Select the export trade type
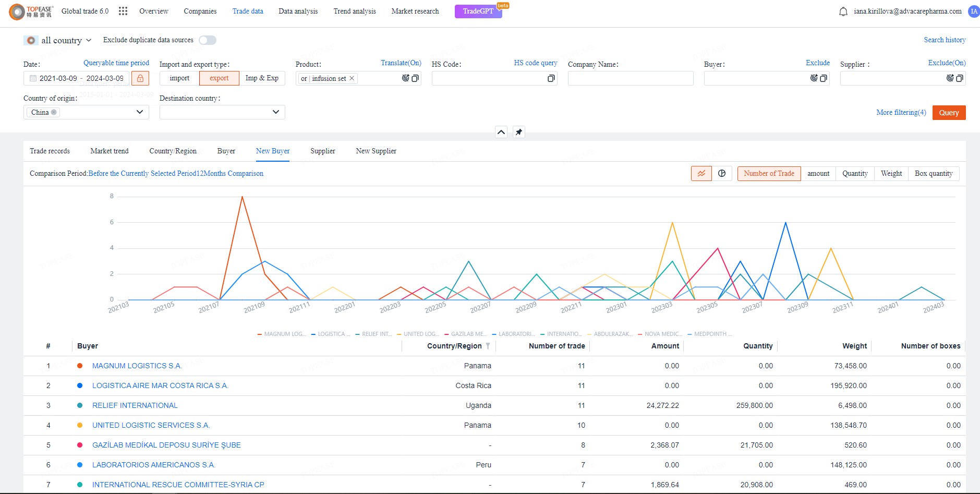 point(219,78)
